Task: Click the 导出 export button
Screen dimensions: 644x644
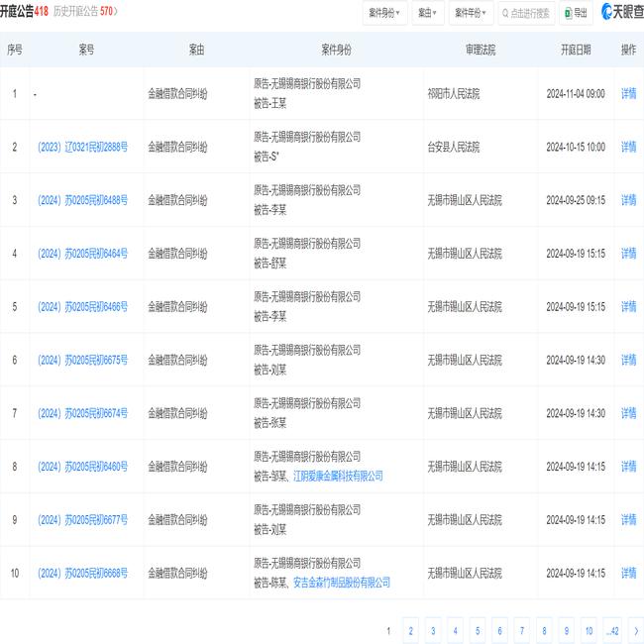Action: (576, 13)
